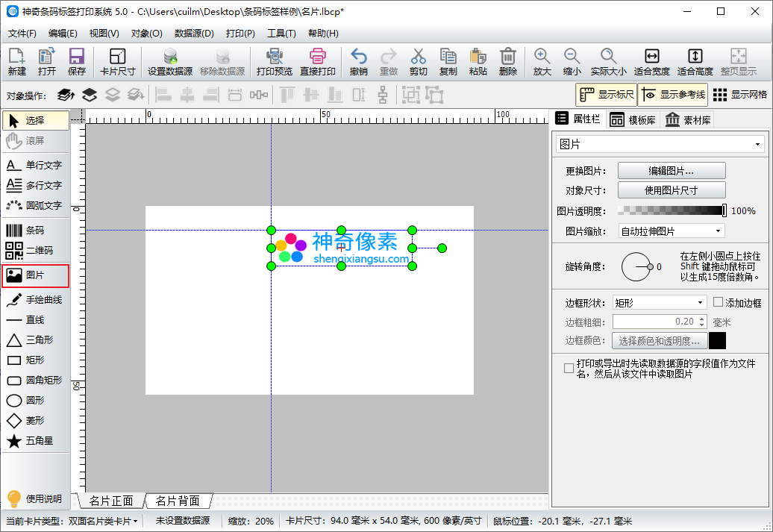773x532 pixels.
Task: Toggle show guide lines (显示参考线)
Action: (x=672, y=95)
